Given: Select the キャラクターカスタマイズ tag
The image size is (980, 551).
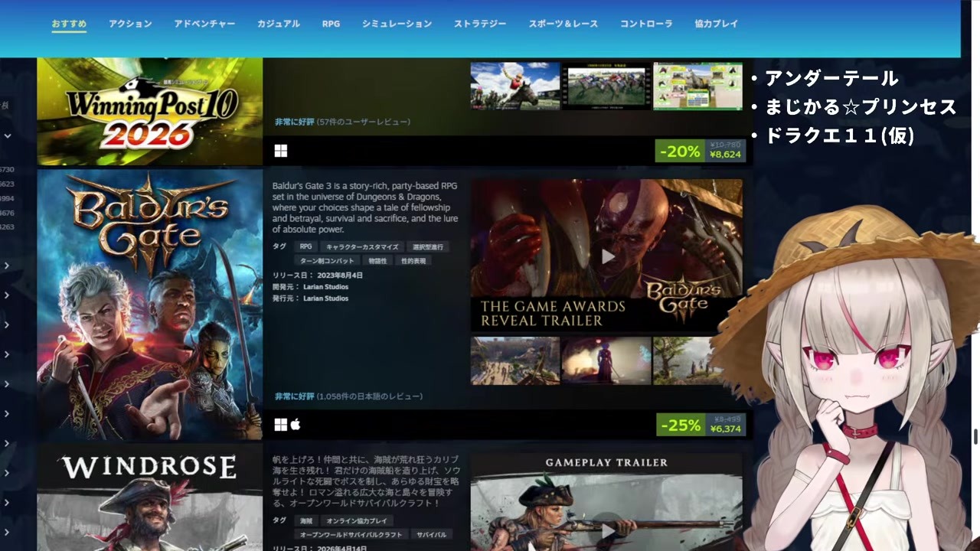Looking at the screenshot, I should coord(362,247).
